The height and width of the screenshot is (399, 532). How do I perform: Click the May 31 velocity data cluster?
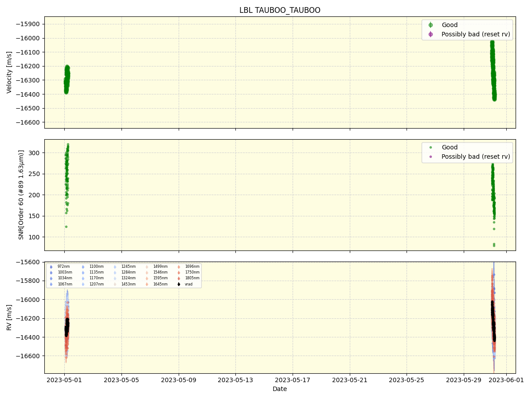click(x=493, y=70)
